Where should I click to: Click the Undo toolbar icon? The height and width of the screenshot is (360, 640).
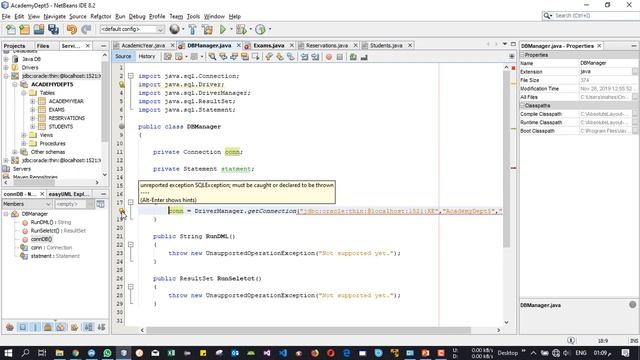tap(72, 29)
